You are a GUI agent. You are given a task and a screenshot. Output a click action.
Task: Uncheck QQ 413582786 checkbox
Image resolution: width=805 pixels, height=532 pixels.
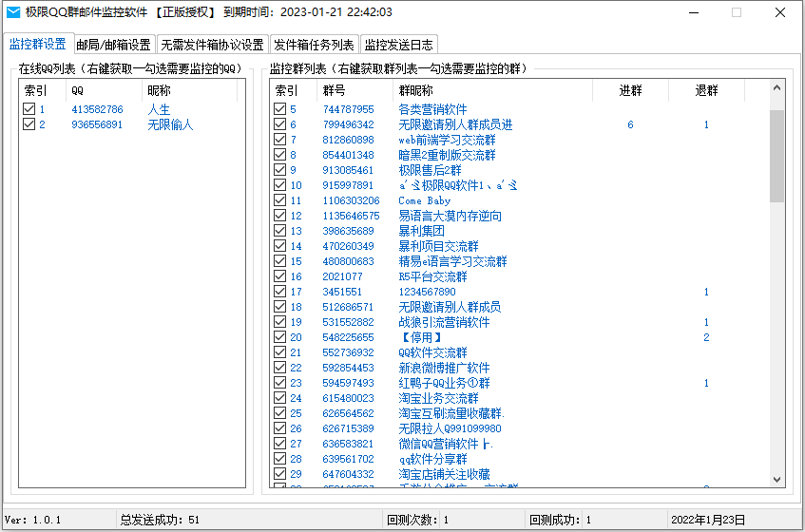pos(29,108)
